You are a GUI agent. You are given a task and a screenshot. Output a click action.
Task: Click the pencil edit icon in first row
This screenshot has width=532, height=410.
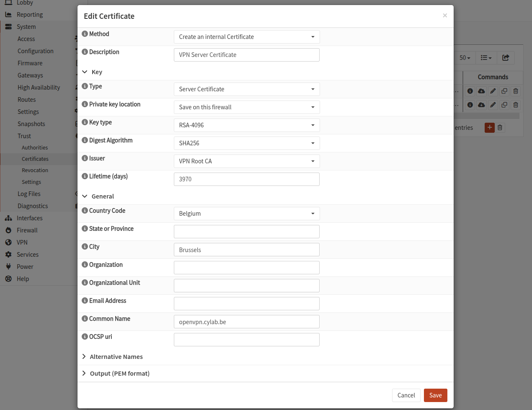[493, 91]
